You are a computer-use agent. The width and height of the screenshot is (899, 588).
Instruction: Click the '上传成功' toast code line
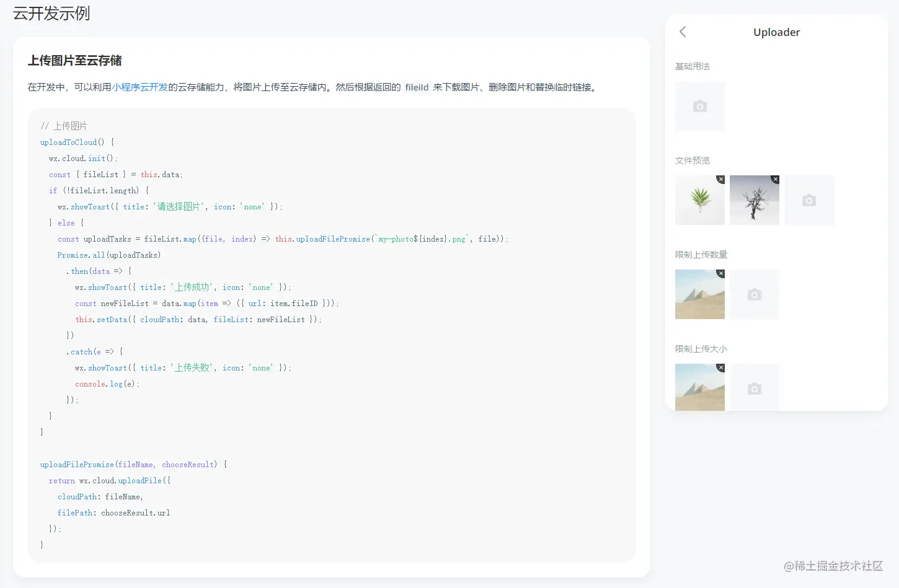183,287
